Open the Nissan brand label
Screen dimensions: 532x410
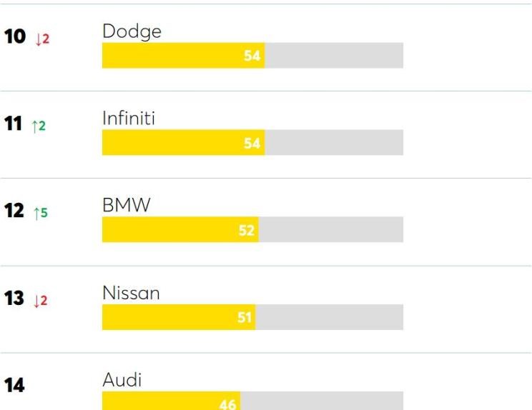tap(131, 293)
